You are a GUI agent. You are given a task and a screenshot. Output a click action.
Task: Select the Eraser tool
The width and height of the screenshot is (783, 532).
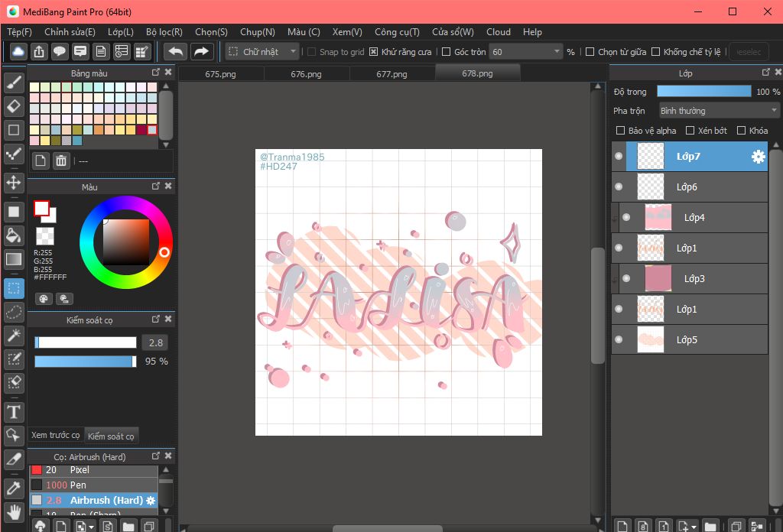14,106
